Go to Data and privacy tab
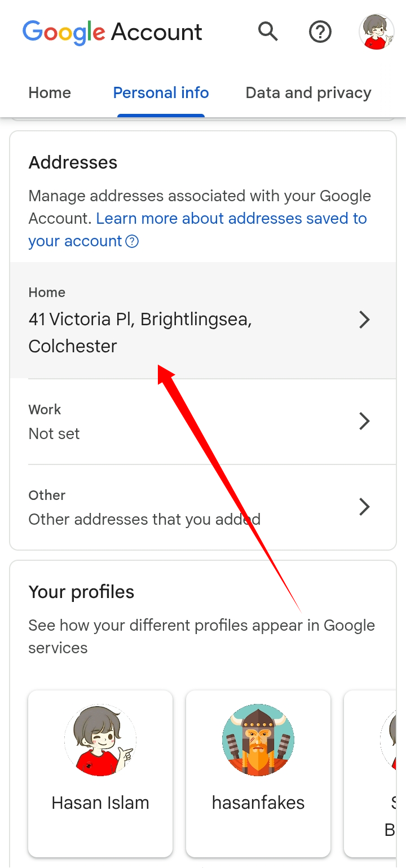This screenshot has width=406, height=868. 308,93
